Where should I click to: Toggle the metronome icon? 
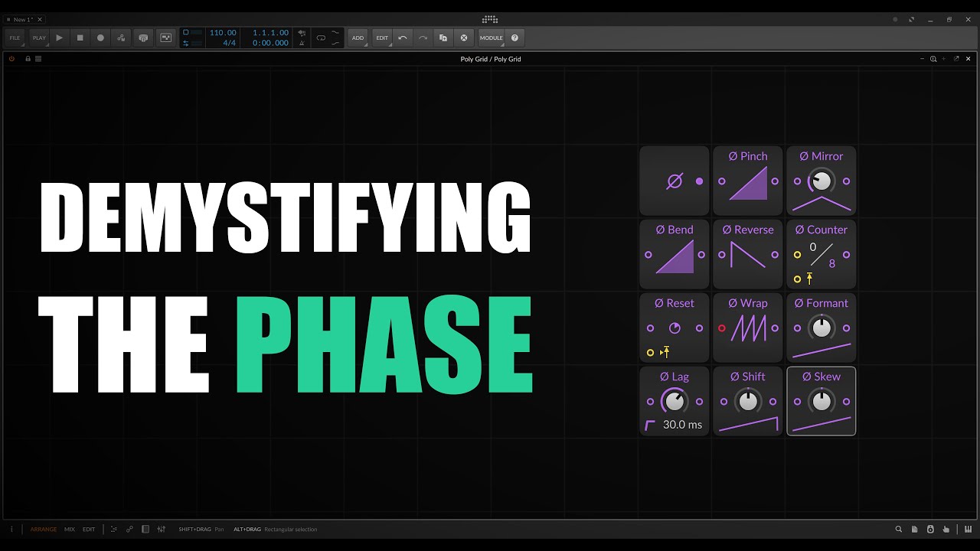pos(302,43)
